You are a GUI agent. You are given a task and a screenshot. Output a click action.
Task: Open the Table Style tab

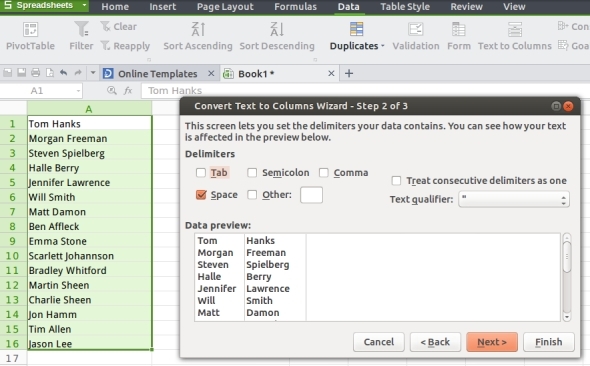[x=405, y=7]
